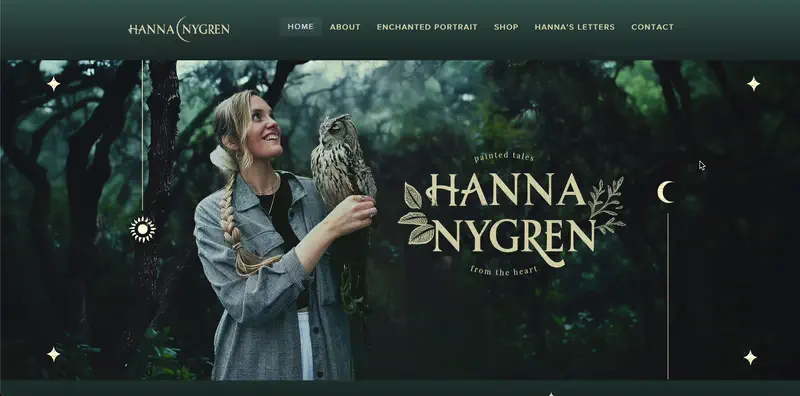Click the hero photo of woman with owl

[286, 235]
